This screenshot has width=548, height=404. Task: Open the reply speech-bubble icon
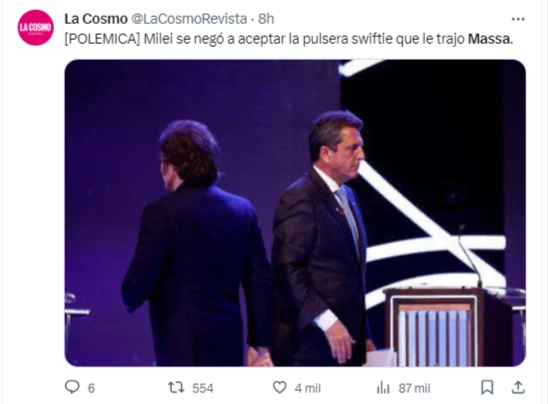click(x=72, y=387)
